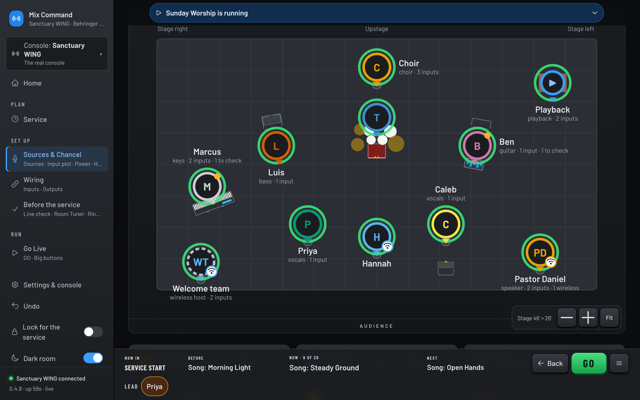
Task: Expand the Sunday Worship is running banner
Action: [377, 13]
